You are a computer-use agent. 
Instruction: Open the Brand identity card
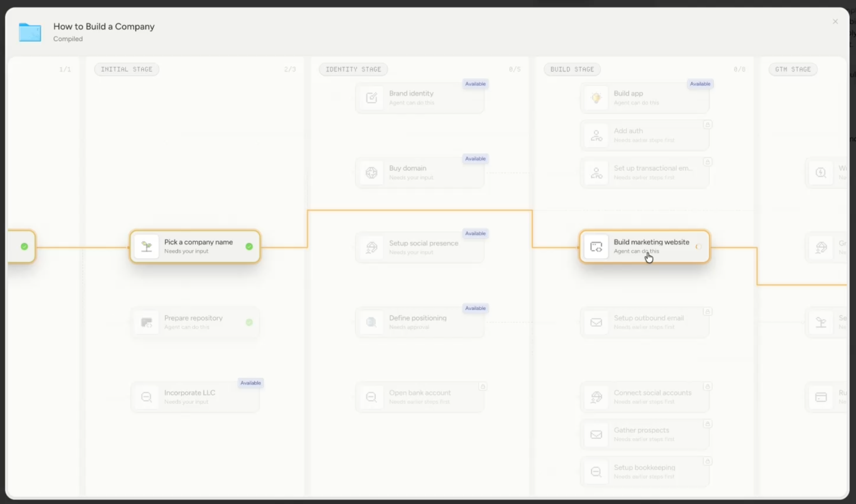[x=420, y=98]
